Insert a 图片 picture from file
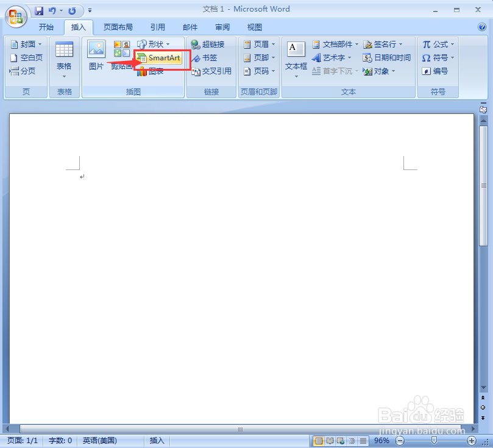 (x=96, y=55)
